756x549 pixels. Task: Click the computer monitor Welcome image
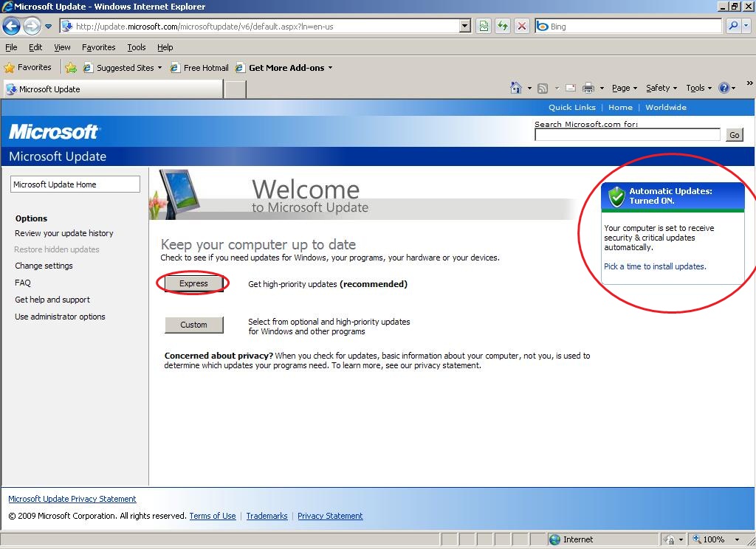tap(180, 194)
